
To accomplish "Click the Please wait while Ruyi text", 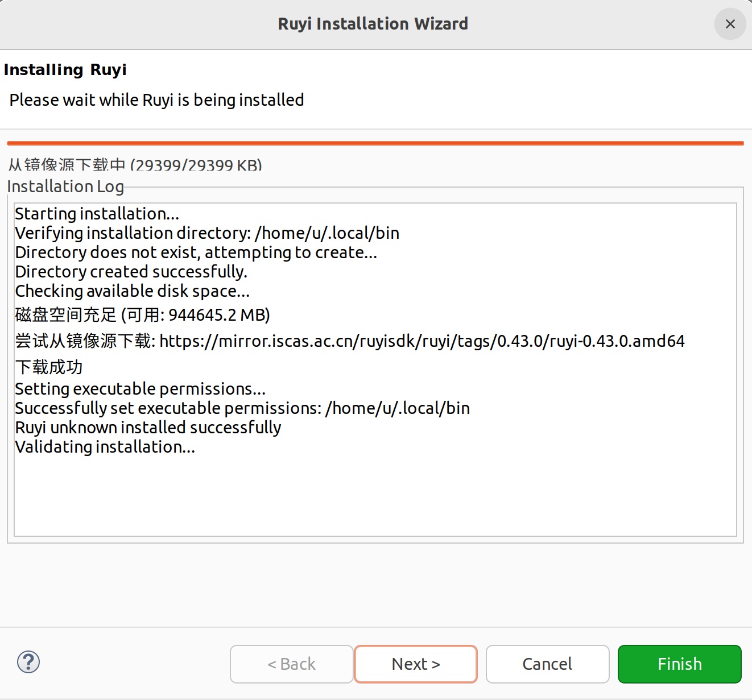I will coord(156,100).
